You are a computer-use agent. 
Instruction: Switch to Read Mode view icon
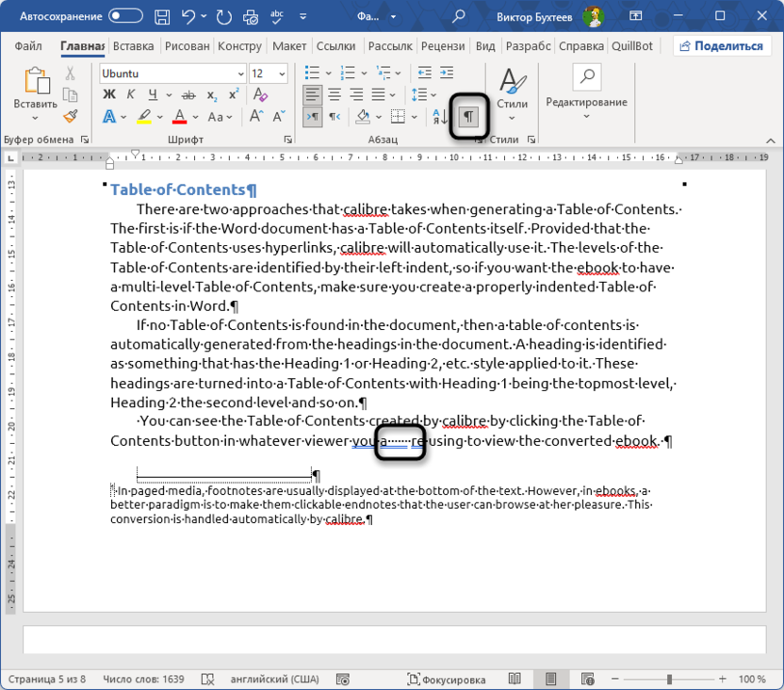(x=514, y=679)
